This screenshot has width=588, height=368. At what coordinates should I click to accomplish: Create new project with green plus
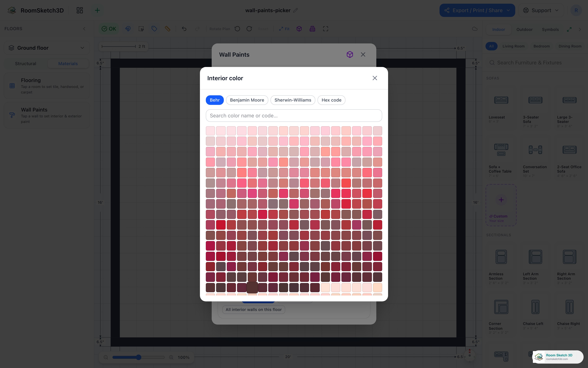tap(97, 10)
